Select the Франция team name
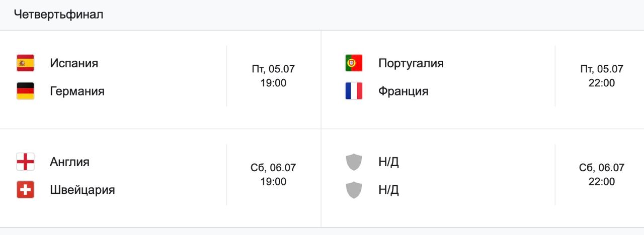 [x=403, y=91]
